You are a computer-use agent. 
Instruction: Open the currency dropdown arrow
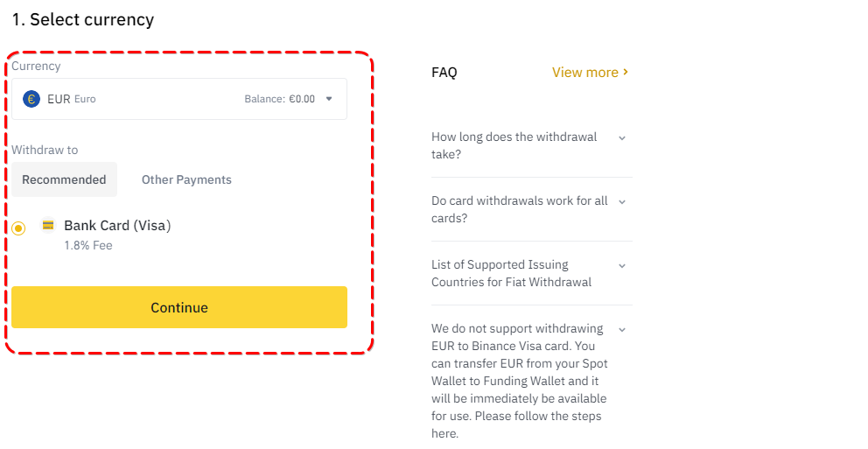pyautogui.click(x=329, y=99)
